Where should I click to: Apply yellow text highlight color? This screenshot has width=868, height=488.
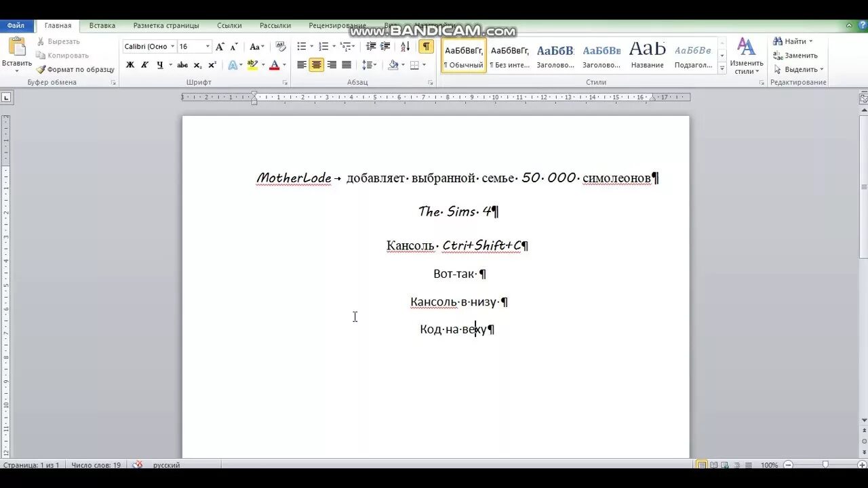coord(252,65)
